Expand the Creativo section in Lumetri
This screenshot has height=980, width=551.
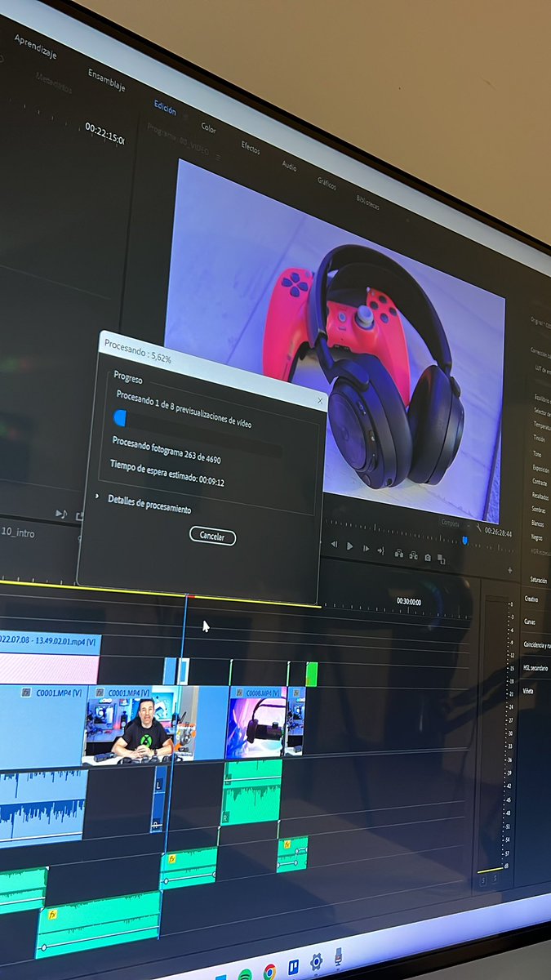(x=531, y=599)
